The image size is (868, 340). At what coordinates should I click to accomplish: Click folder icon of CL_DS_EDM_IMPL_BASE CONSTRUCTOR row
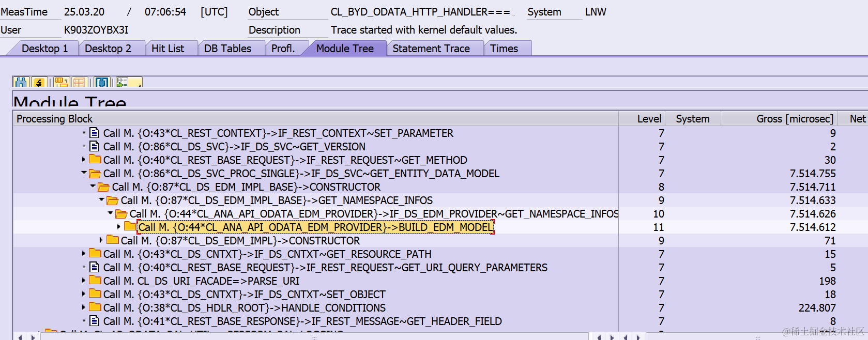click(x=103, y=187)
